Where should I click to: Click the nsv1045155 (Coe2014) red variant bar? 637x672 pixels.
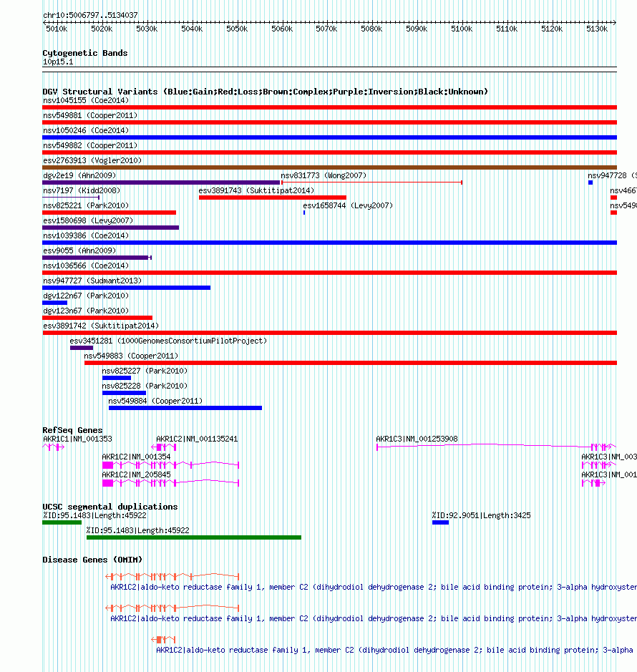(x=329, y=107)
